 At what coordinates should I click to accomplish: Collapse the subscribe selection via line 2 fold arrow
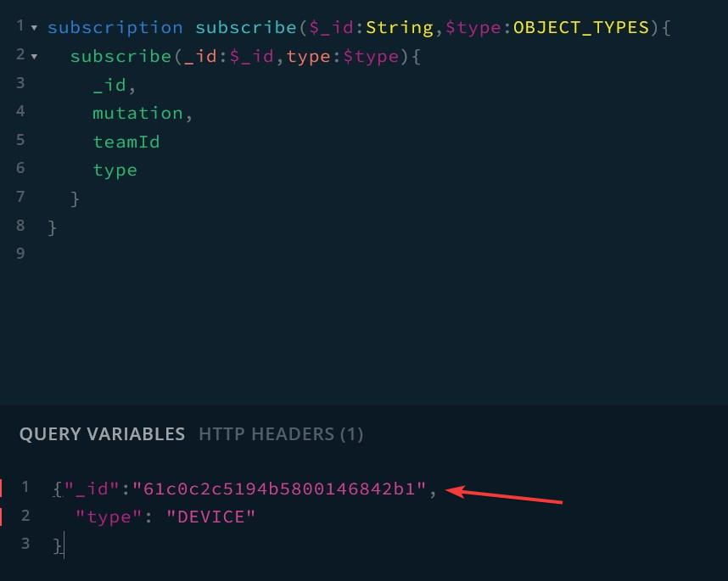[x=34, y=55]
